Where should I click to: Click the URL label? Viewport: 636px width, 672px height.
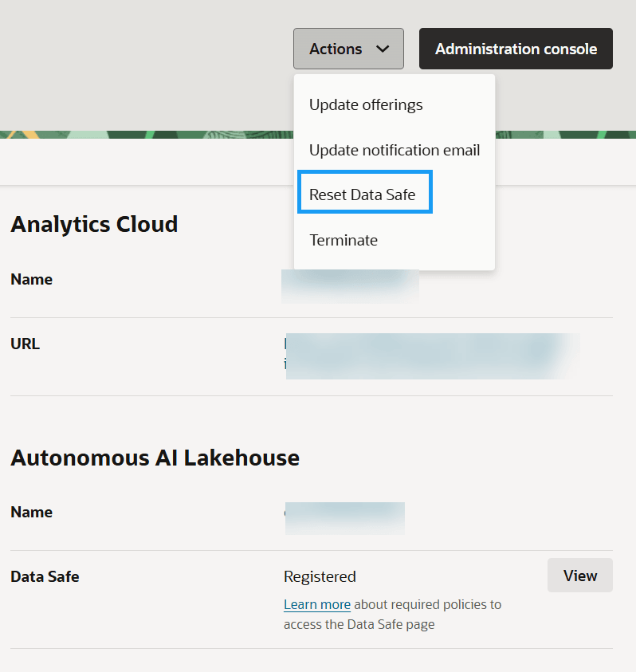click(x=25, y=344)
